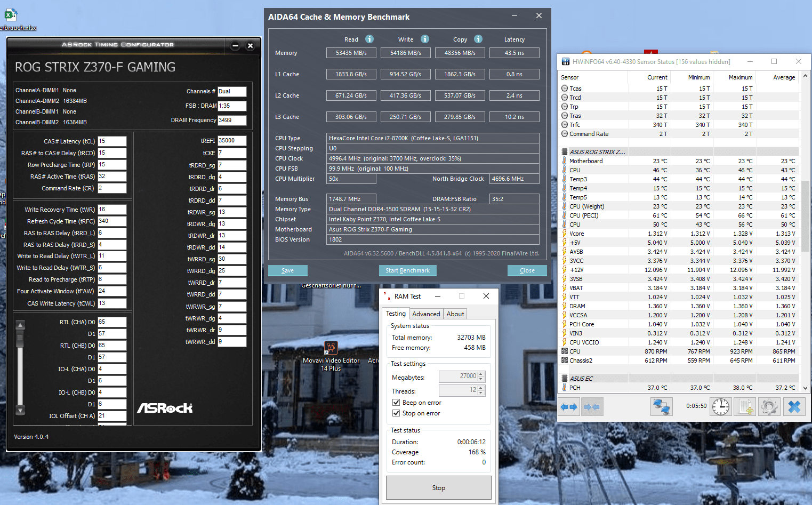Click Memory Latency value 43.5 ns

coord(514,53)
